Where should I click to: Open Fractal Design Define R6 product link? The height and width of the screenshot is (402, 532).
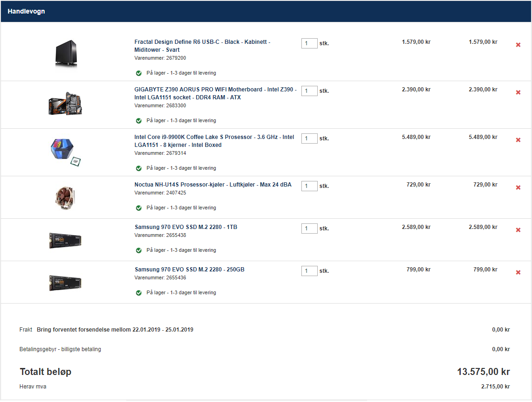[202, 46]
